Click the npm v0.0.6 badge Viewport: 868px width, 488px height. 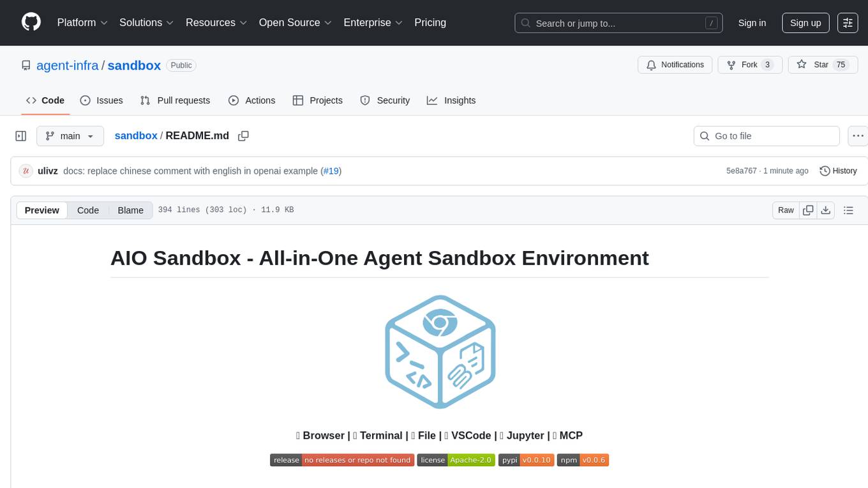tap(583, 460)
